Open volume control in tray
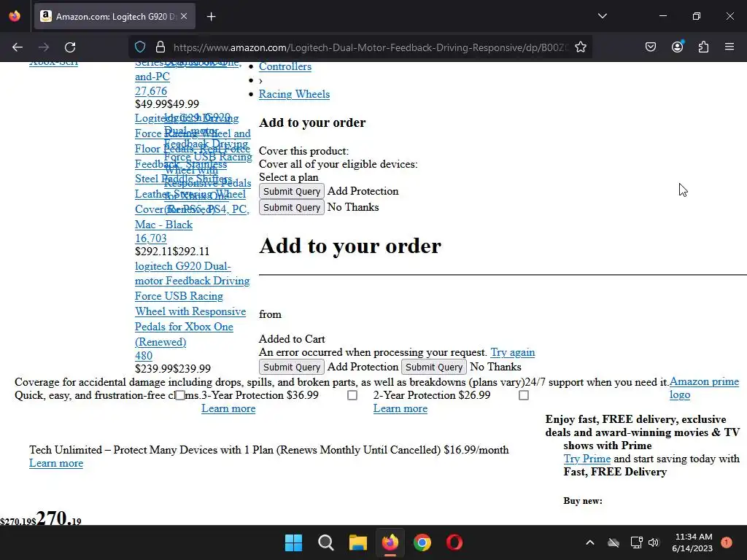Image resolution: width=747 pixels, height=560 pixels. coord(654,542)
